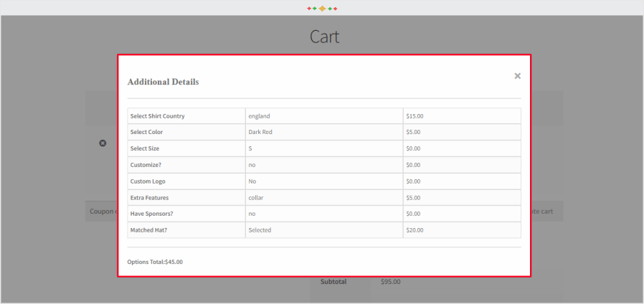This screenshot has width=644, height=304.
Task: Click the 'Dark Red' value cell
Action: [324, 132]
